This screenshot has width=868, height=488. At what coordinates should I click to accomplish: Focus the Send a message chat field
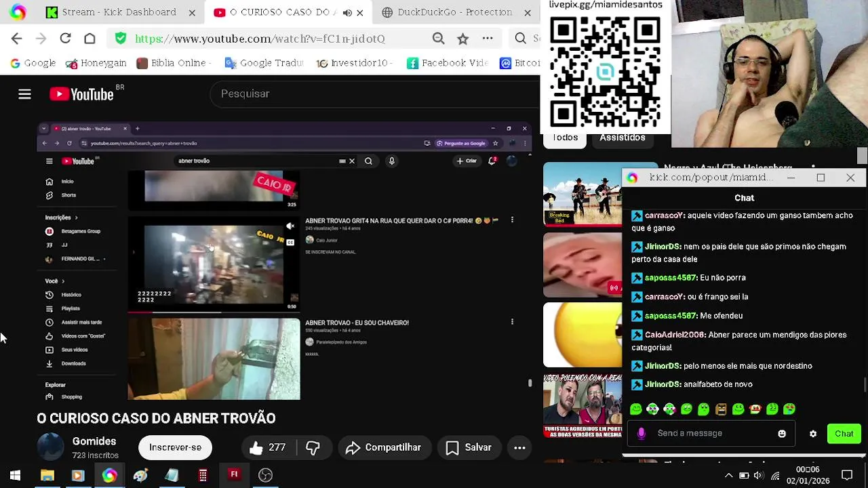[712, 433]
